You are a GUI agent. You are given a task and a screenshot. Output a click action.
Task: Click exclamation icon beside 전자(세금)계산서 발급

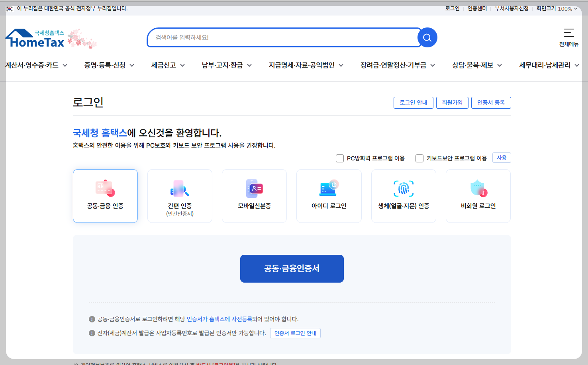(92, 333)
